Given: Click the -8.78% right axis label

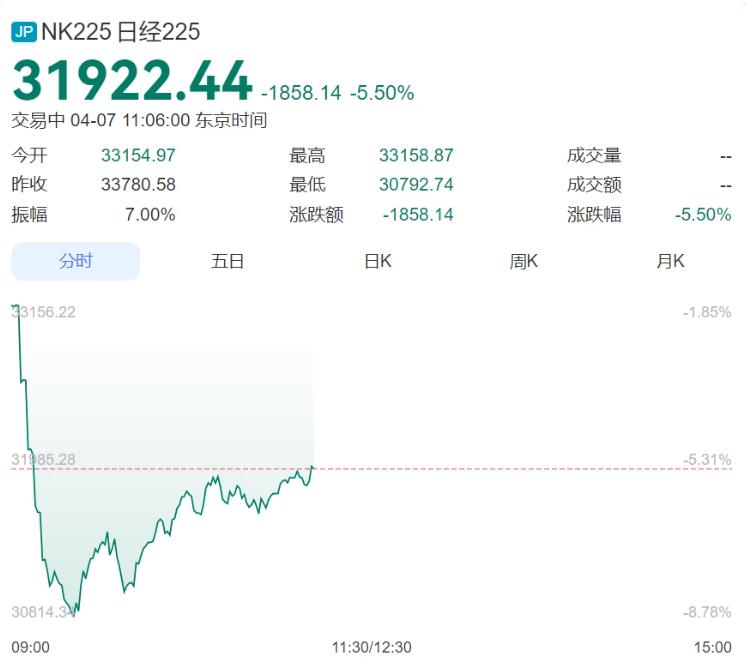Looking at the screenshot, I should [x=707, y=612].
